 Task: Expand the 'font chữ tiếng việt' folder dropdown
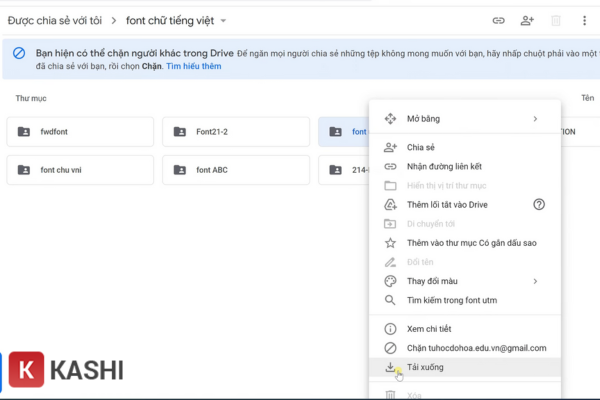tap(223, 21)
